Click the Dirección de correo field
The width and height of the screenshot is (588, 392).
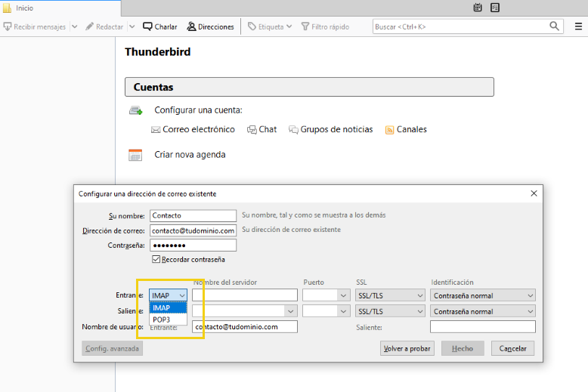pos(193,230)
